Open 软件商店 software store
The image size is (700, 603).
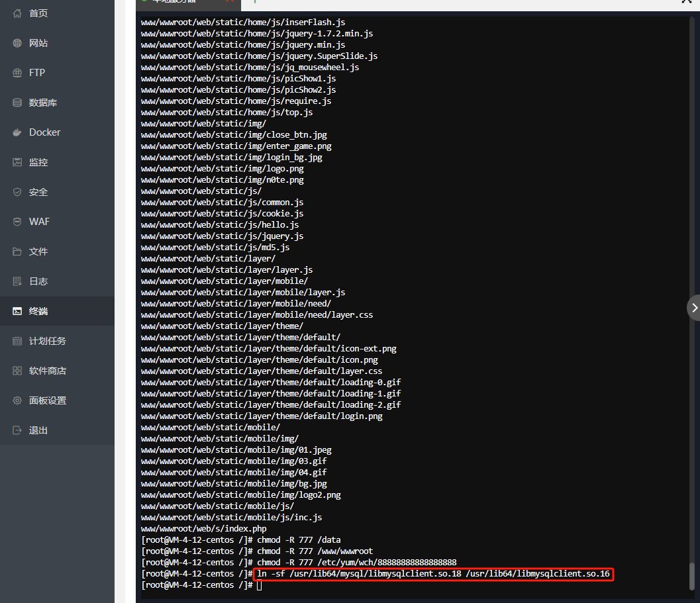click(x=47, y=371)
